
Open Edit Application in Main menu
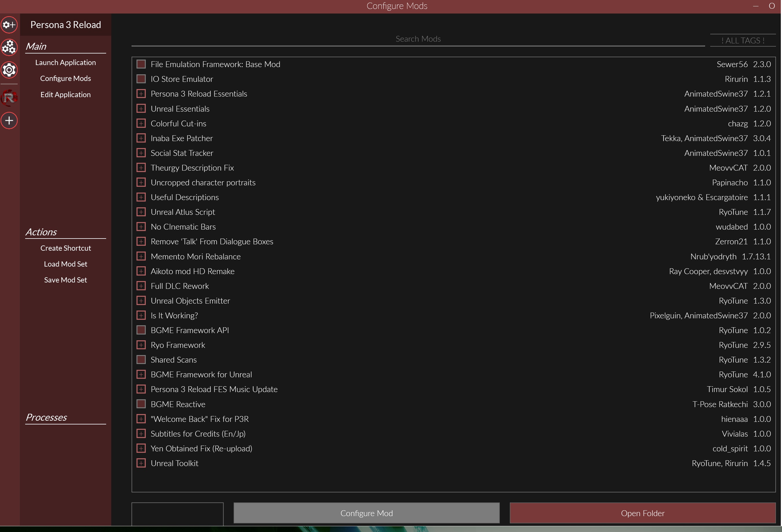(x=66, y=95)
